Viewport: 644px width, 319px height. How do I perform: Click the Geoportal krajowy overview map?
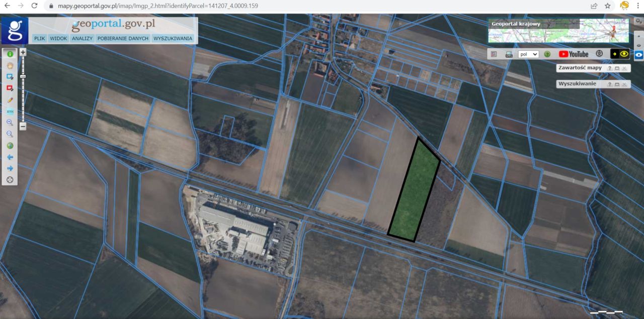558,31
